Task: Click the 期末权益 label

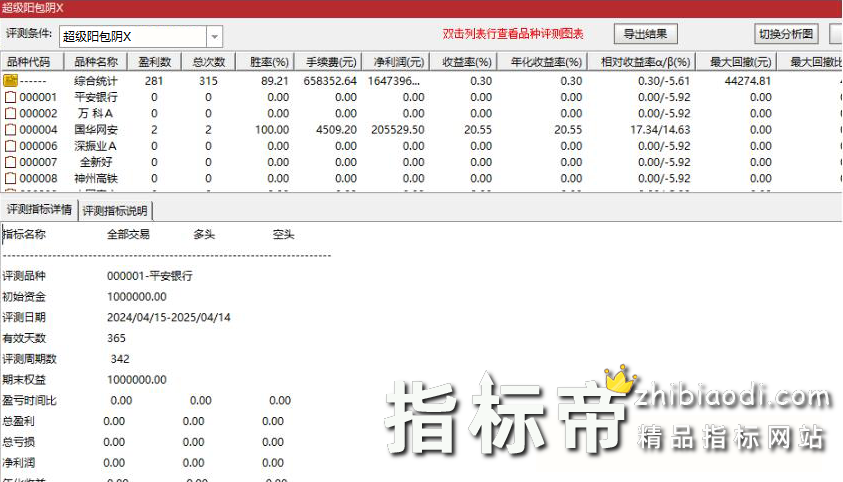Action: (x=24, y=380)
